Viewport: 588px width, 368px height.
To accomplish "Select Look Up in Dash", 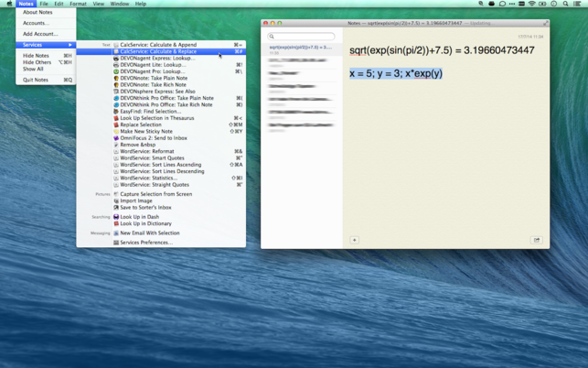I will (x=139, y=217).
